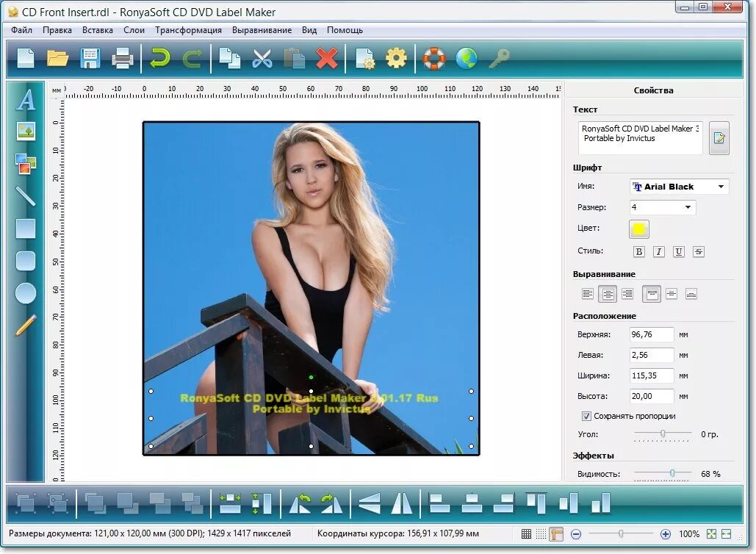
Task: Toggle Bold style
Action: click(x=639, y=251)
